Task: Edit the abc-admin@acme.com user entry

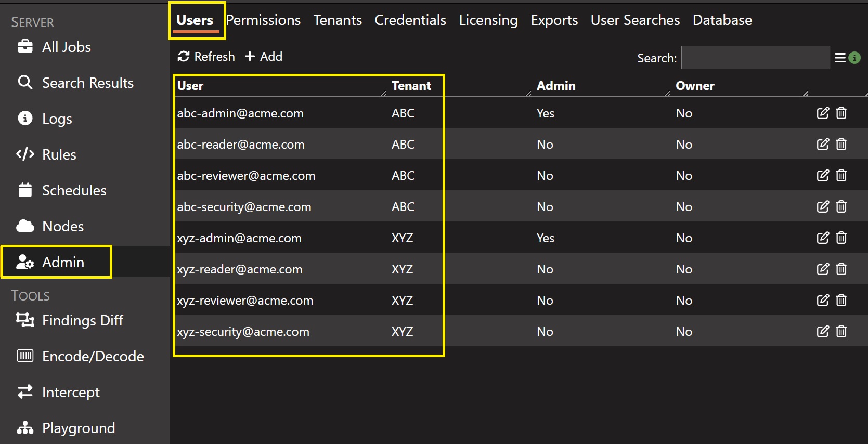Action: click(822, 113)
